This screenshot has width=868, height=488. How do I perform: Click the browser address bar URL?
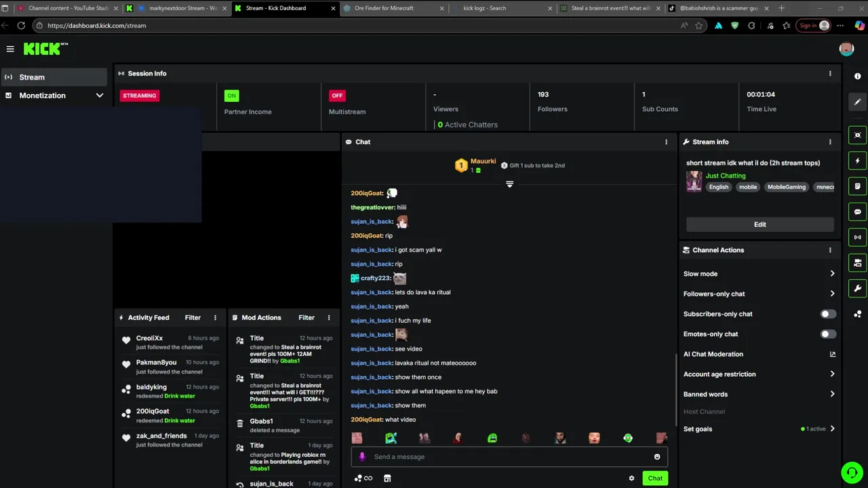(x=96, y=25)
